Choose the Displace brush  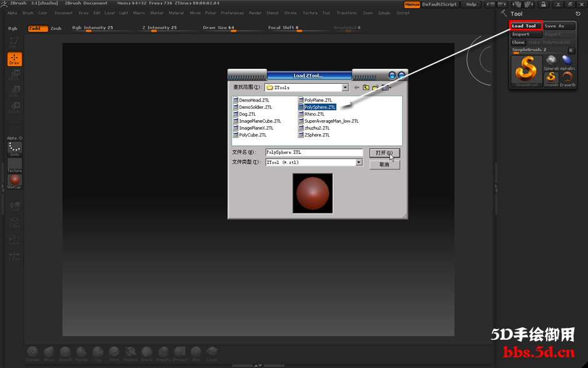(131, 354)
